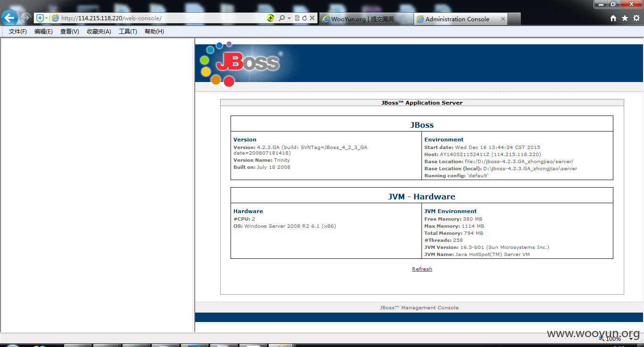Click the JVM Version: 16.3-b01 line

(x=487, y=248)
